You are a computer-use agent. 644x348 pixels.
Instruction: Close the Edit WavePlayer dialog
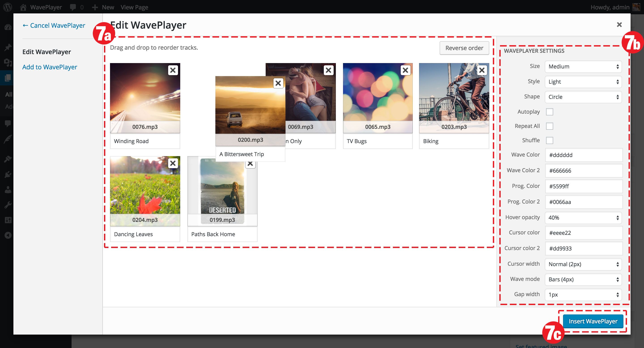[619, 25]
